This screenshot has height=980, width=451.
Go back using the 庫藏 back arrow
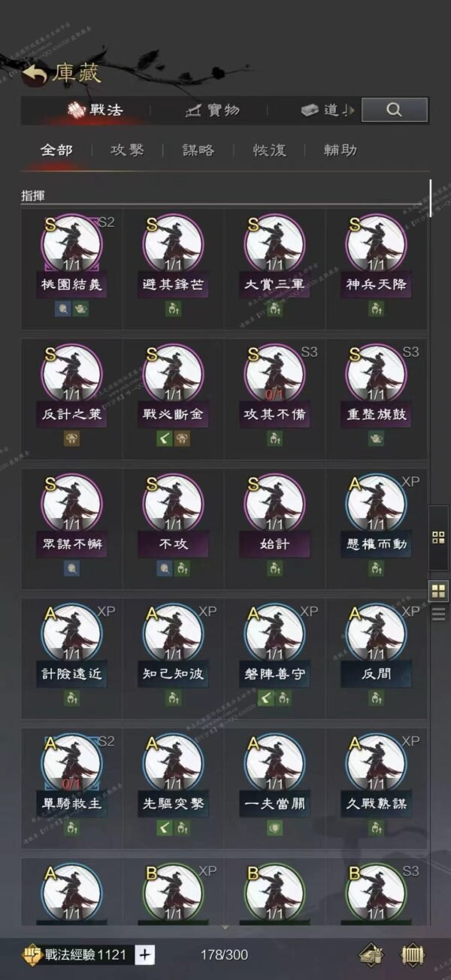point(35,74)
